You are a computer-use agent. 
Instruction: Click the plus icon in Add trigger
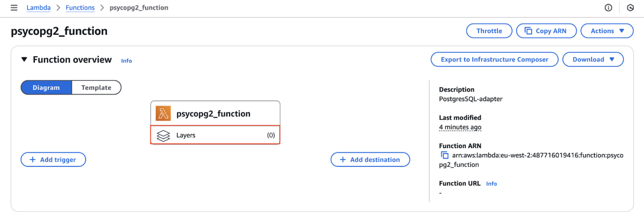[33, 159]
